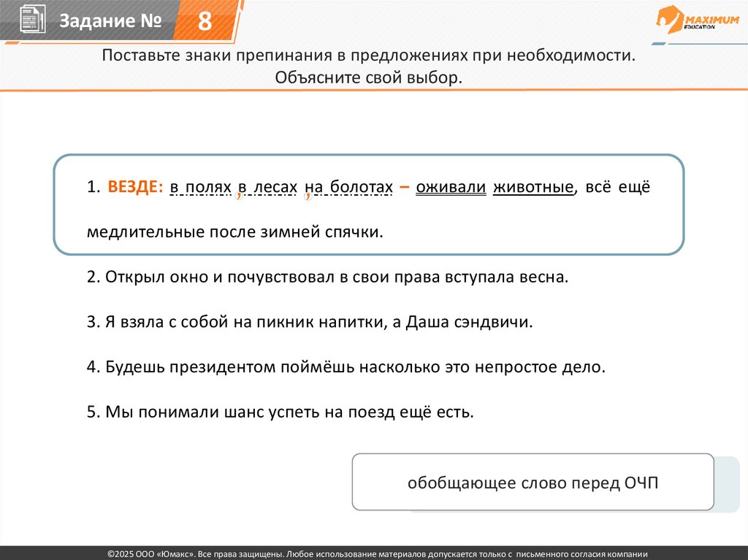The image size is (748, 560).
Task: Click the line 'медлительные после зимней спячки.'
Action: coord(235,232)
